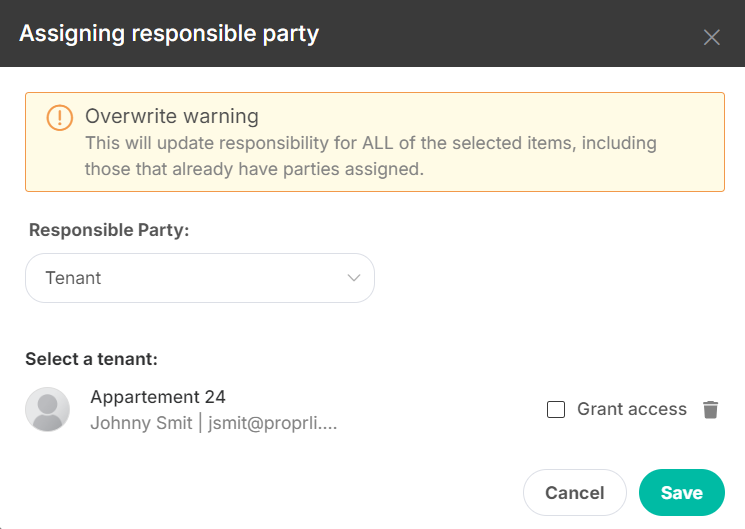Close the Assigning responsible party dialog
The width and height of the screenshot is (745, 529).
(711, 37)
